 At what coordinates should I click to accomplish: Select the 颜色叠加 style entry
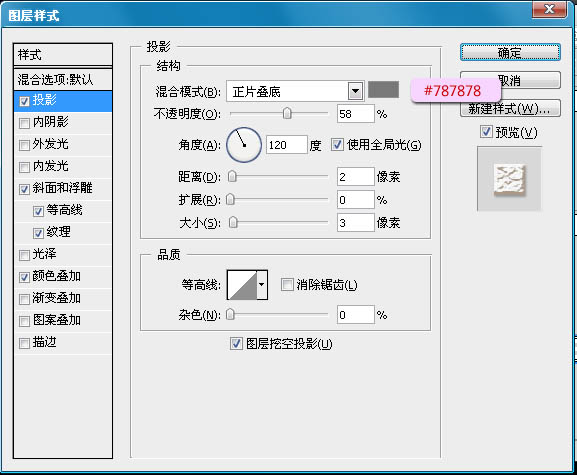point(63,276)
